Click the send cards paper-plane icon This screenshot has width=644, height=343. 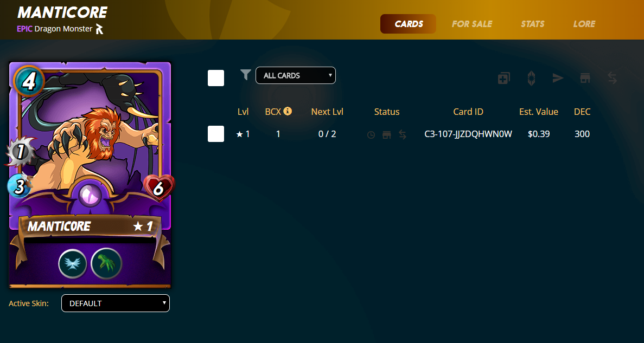558,78
